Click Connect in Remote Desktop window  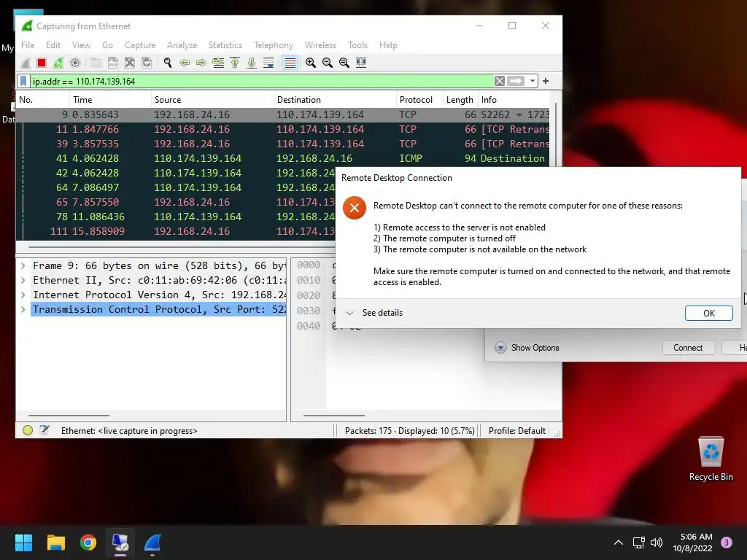pos(688,348)
